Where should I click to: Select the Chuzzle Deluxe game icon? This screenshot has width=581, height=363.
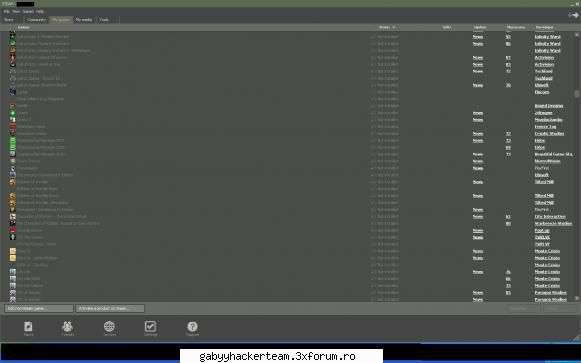pyautogui.click(x=13, y=230)
